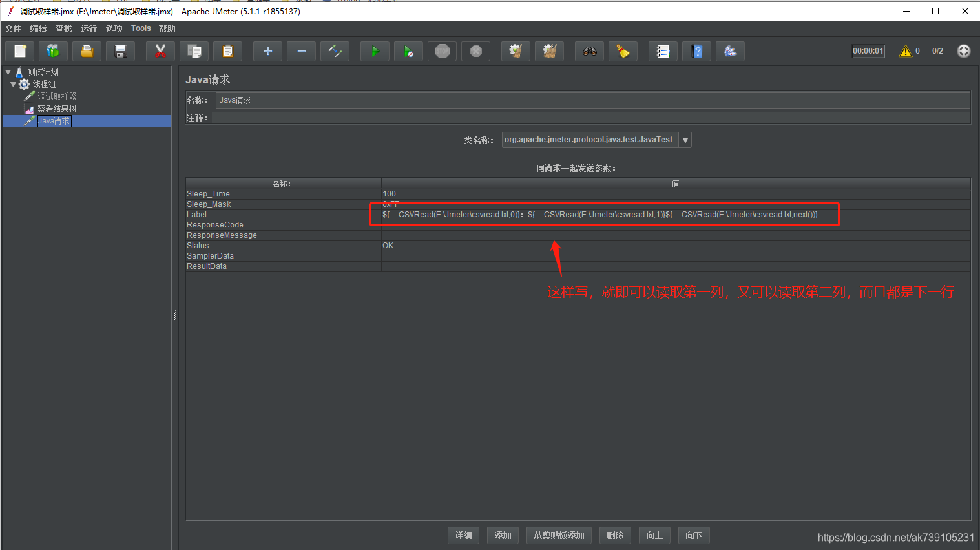The width and height of the screenshot is (980, 550).
Task: Click the Toggle enable/disable icon
Action: point(335,51)
